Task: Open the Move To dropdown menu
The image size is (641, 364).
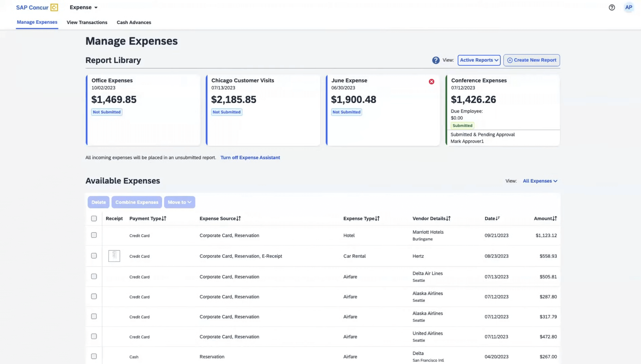Action: point(179,202)
